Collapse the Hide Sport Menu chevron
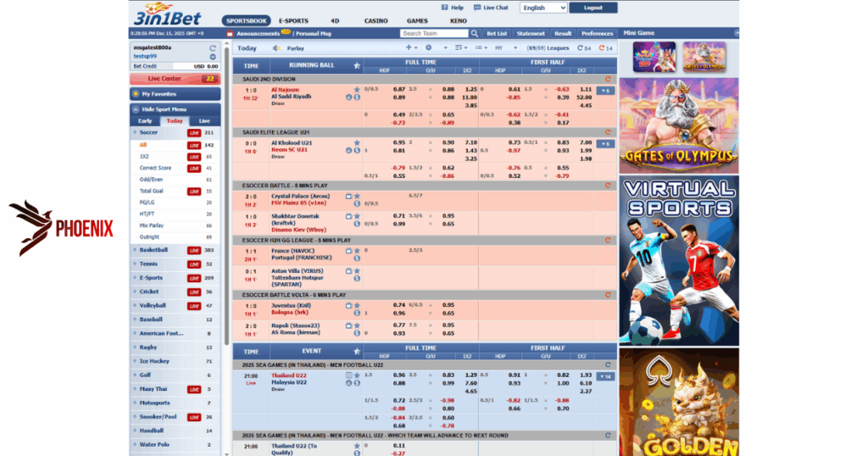The image size is (868, 456). [x=136, y=109]
